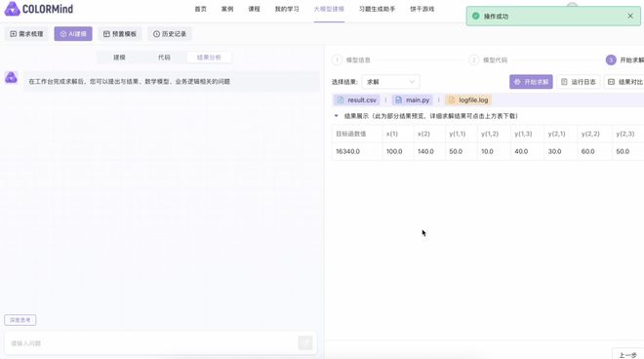Viewport: 644px width, 359px height.
Task: Open 大模型建模 in the top navigation
Action: pos(329,9)
